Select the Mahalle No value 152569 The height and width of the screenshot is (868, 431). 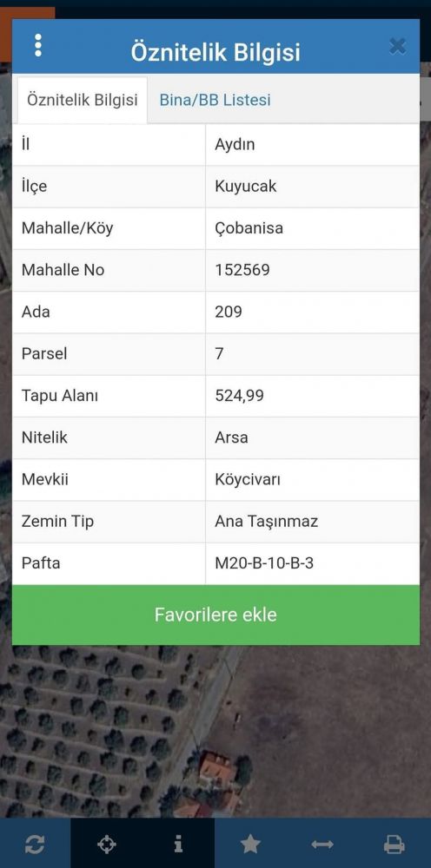(242, 270)
